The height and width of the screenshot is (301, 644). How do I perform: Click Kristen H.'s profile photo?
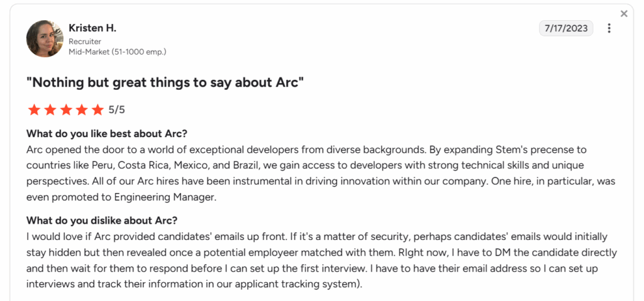tap(45, 38)
